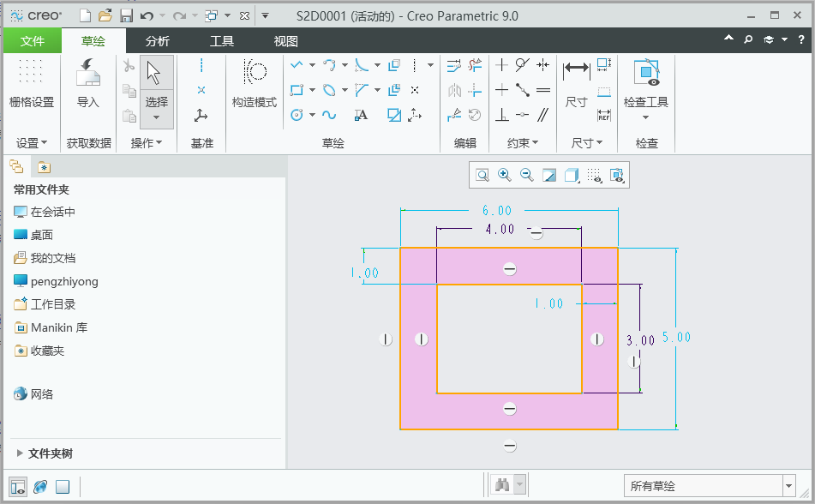This screenshot has width=815, height=504.
Task: Apply the Perpendicular constraint
Action: (x=501, y=115)
